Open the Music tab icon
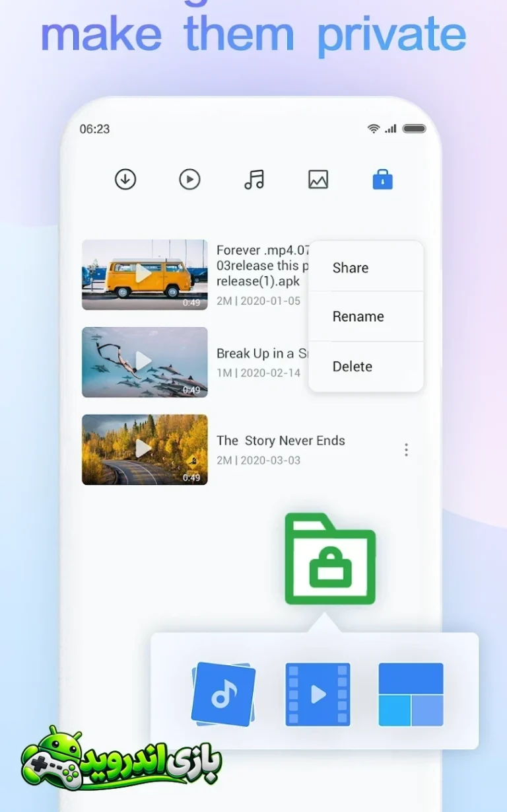The width and height of the screenshot is (507, 812). [253, 179]
